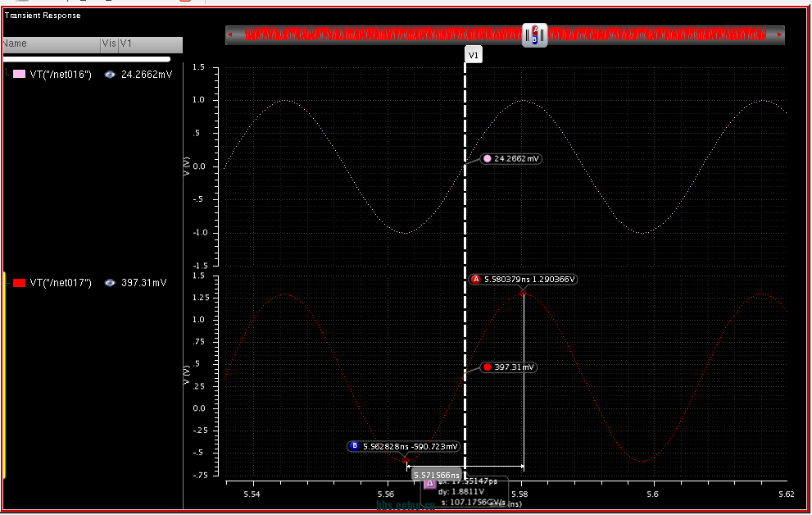Click the 5.6 x-axis tick label
Image resolution: width=812 pixels, height=515 pixels.
click(x=652, y=494)
